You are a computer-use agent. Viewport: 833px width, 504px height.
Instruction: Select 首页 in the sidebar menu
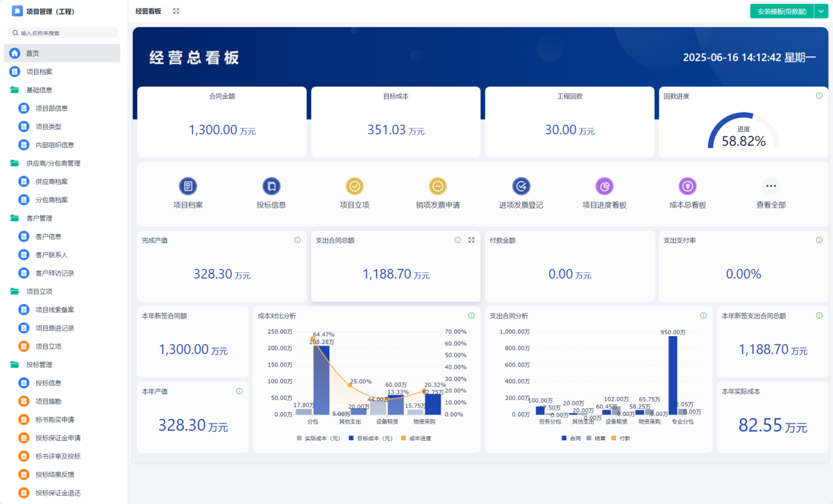click(33, 53)
